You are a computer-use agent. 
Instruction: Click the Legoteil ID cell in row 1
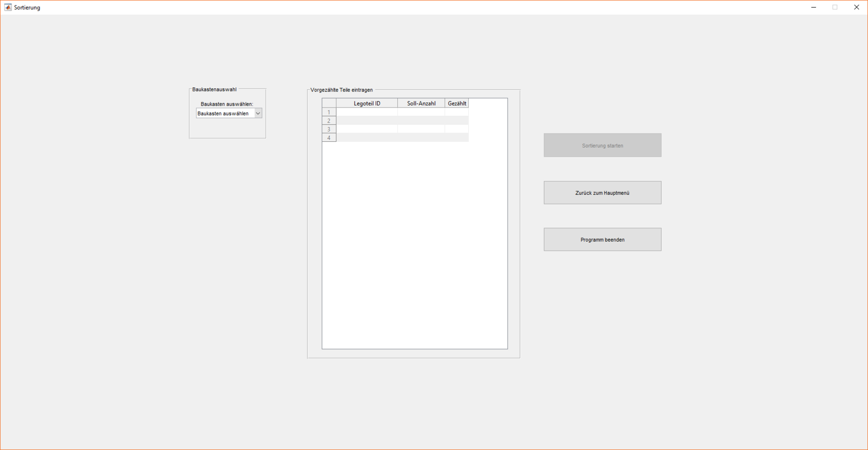point(367,112)
